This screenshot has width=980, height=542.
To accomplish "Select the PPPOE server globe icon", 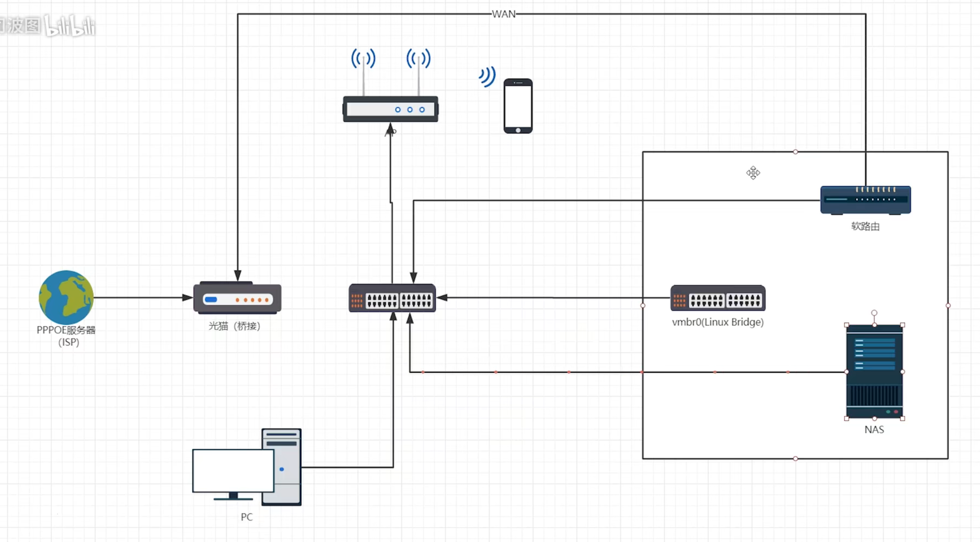I will (66, 297).
